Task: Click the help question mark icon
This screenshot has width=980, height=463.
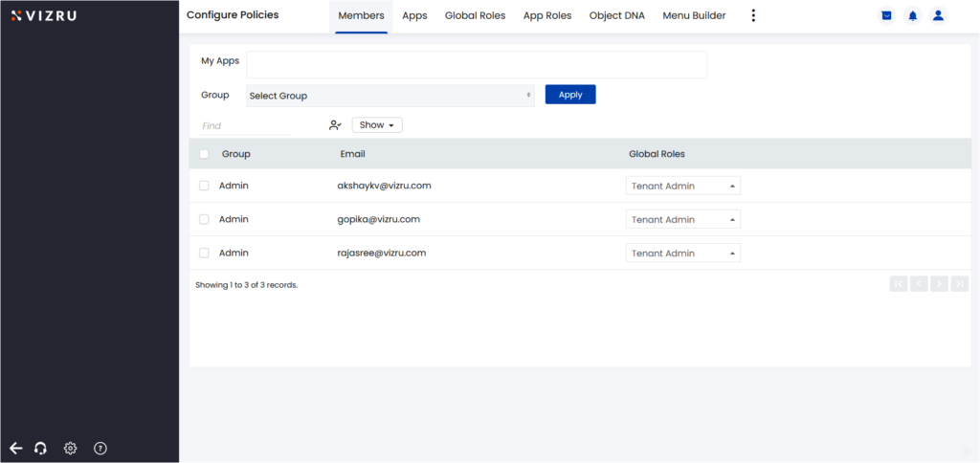Action: coord(100,448)
